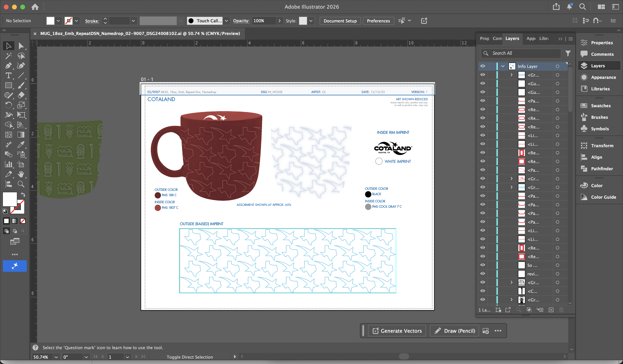
Task: Choose the Line Segment tool
Action: [21, 75]
